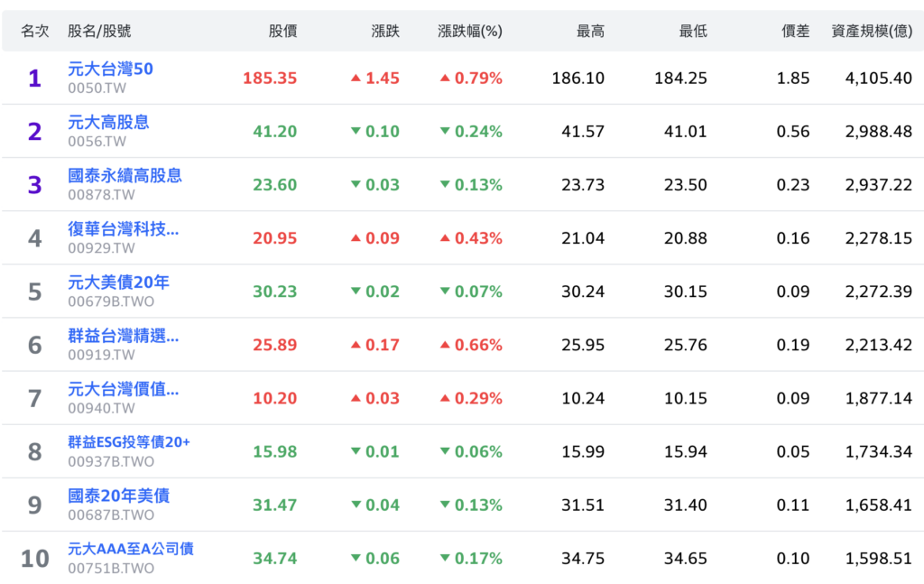Select the stock price 15.98
This screenshot has width=924, height=584.
(274, 452)
